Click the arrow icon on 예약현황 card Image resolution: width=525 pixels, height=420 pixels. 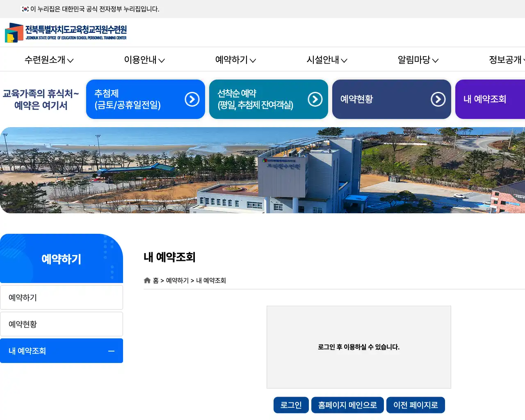click(438, 99)
